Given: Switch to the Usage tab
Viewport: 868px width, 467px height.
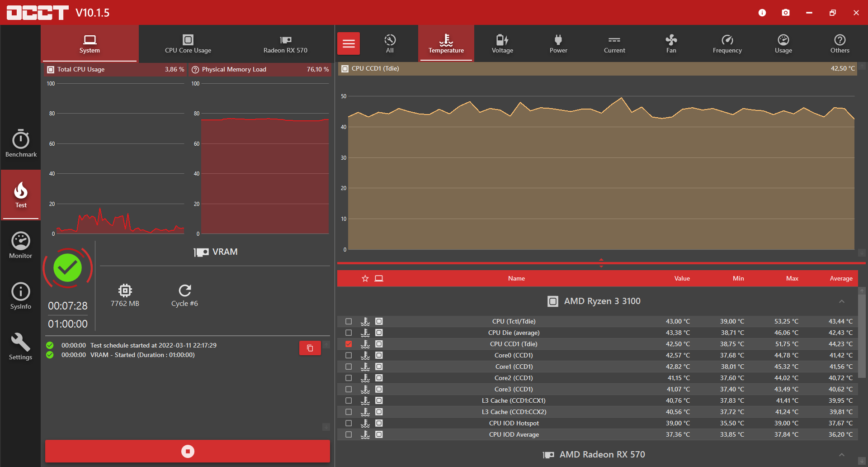Looking at the screenshot, I should (x=783, y=43).
